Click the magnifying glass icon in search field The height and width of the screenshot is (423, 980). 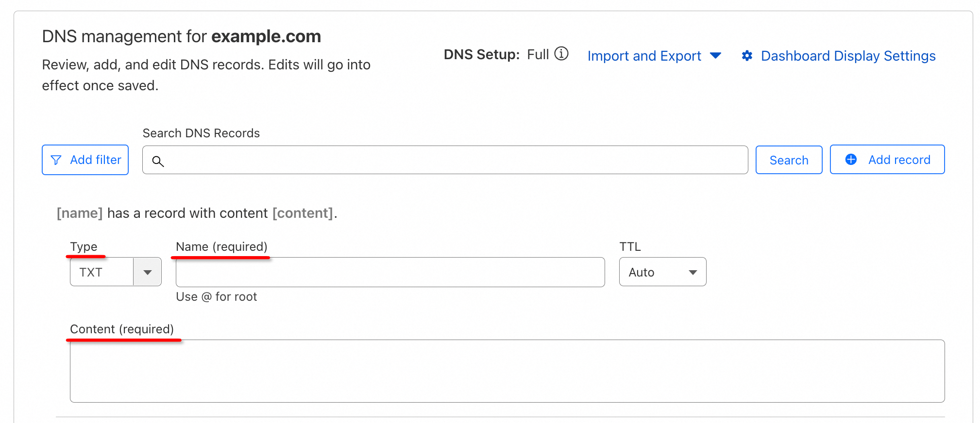[158, 161]
